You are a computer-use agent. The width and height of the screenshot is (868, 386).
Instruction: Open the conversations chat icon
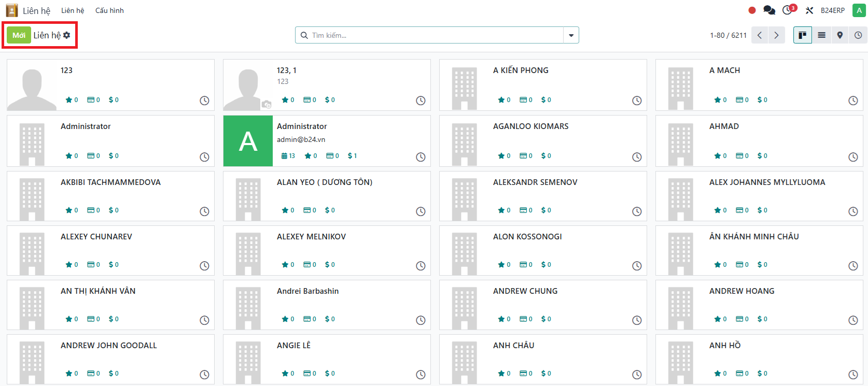pyautogui.click(x=769, y=10)
